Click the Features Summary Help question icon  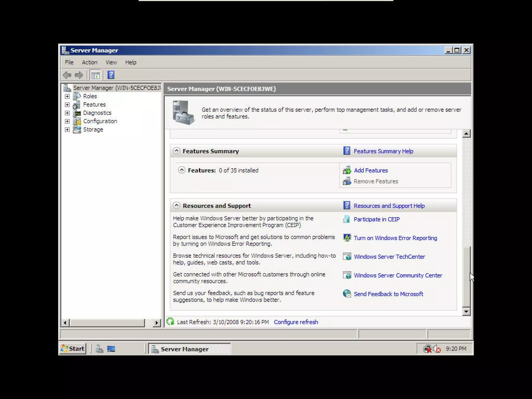tap(347, 151)
